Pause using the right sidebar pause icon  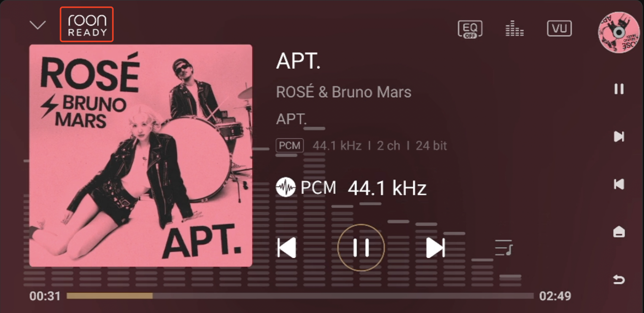coord(619,89)
